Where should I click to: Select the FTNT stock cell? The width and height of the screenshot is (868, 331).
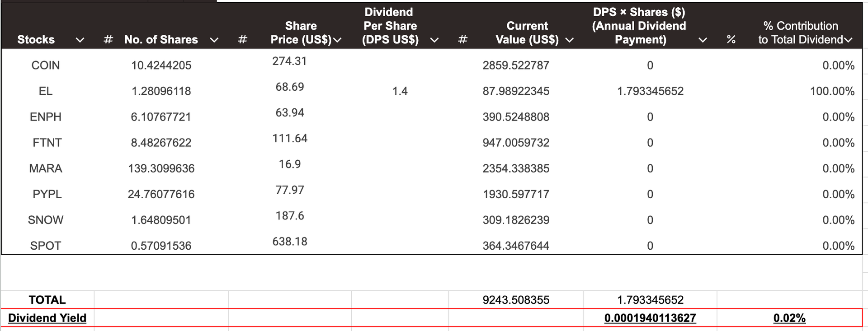tap(47, 143)
